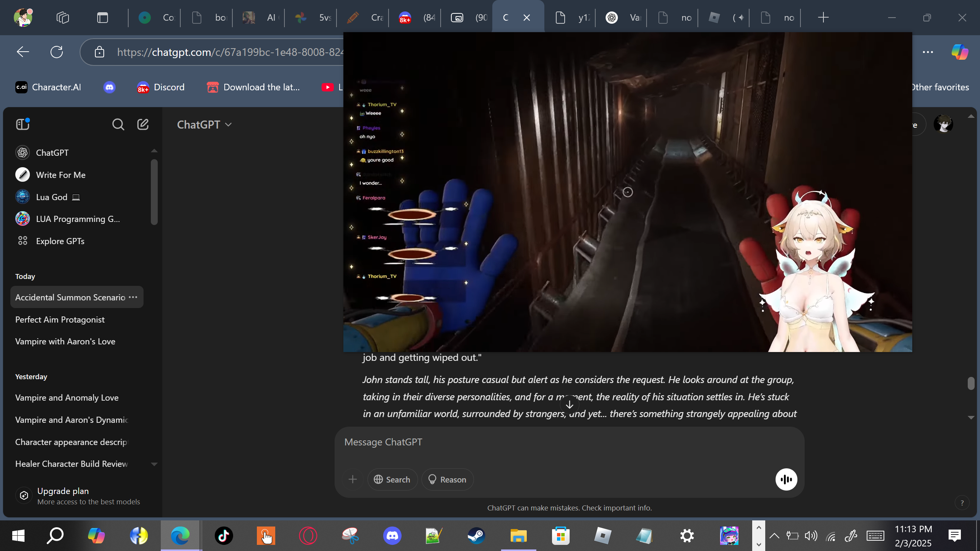Switch to the y12 tab
Screen dimensions: 980x551
(x=570, y=18)
